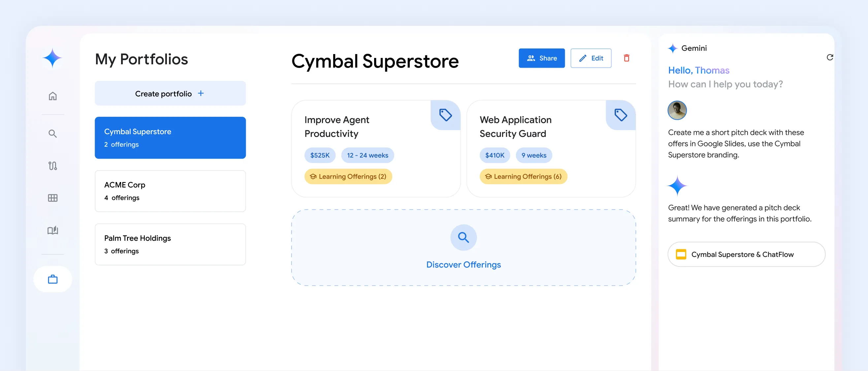This screenshot has width=868, height=371.
Task: Open Learning Offerings (6) badge
Action: tap(523, 176)
